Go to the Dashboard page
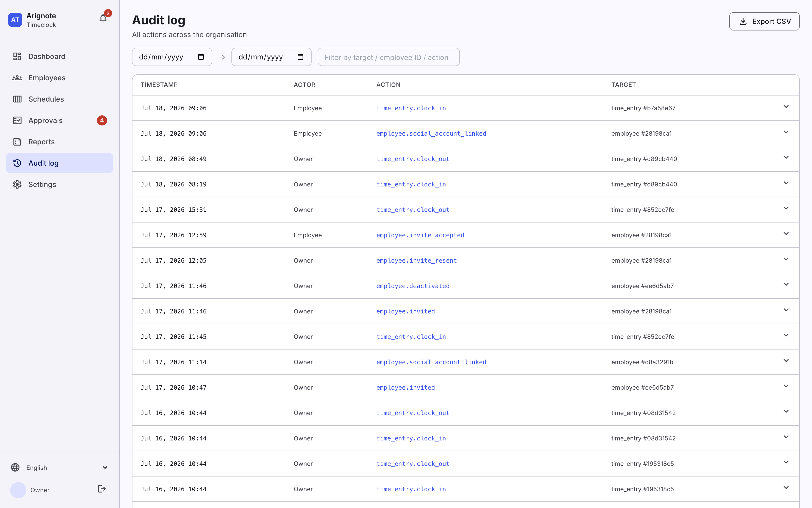The width and height of the screenshot is (812, 508). tap(60, 56)
